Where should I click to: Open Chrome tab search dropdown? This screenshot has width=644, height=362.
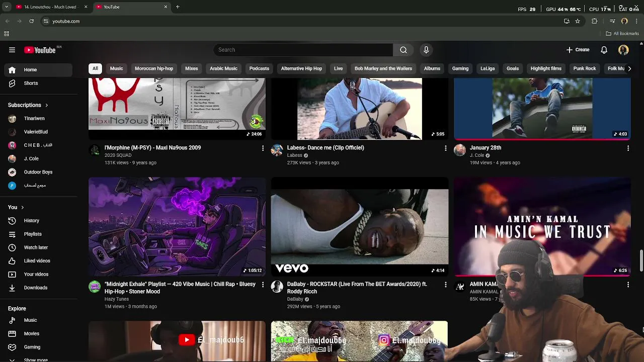pyautogui.click(x=7, y=7)
